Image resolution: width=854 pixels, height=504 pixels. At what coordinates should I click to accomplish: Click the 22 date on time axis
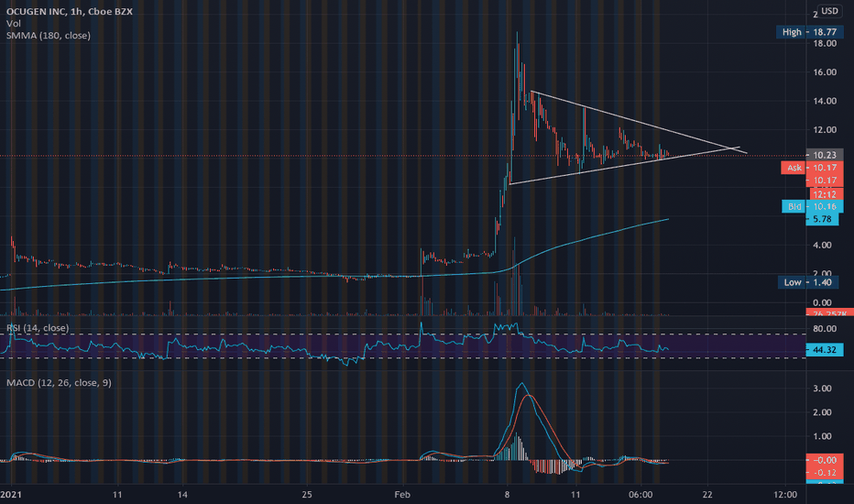707,495
